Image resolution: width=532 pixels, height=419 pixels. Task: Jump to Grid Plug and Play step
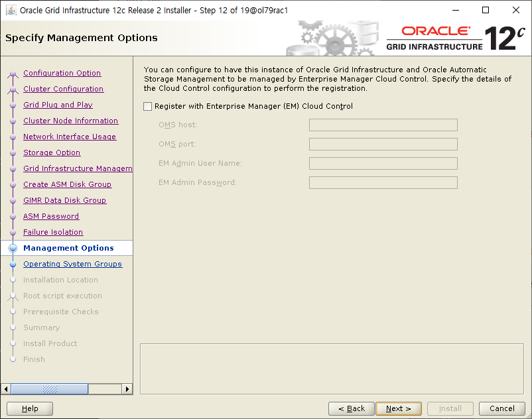click(x=58, y=105)
